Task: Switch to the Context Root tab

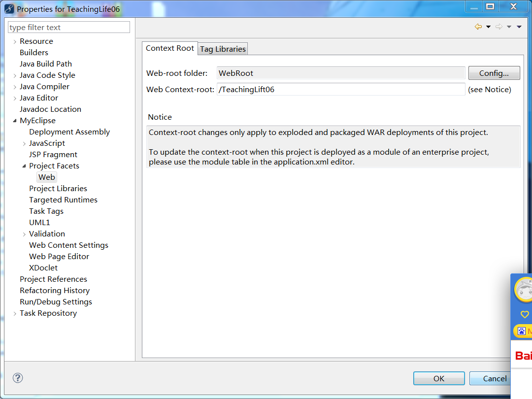Action: (x=169, y=48)
